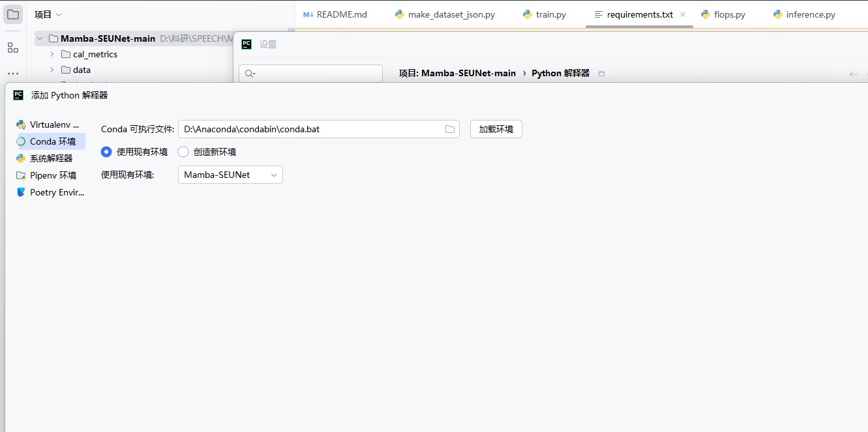
Task: Click the Conda executable path field
Action: (x=319, y=129)
